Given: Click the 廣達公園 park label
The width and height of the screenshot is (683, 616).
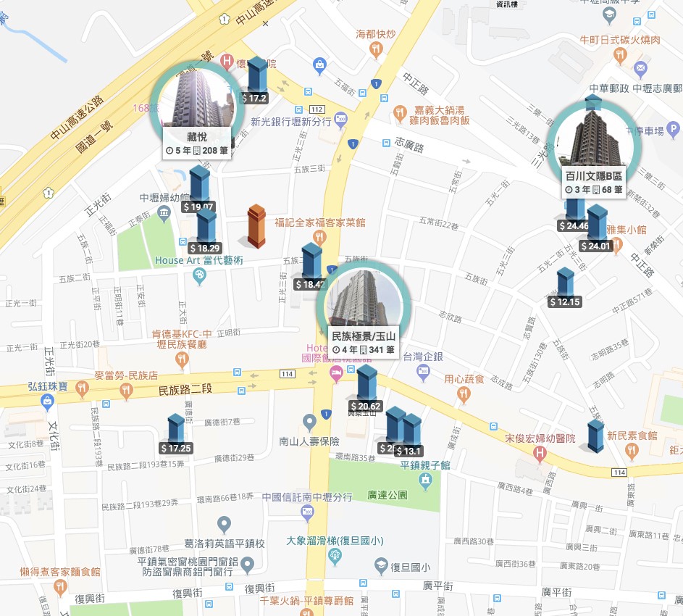Looking at the screenshot, I should point(387,495).
